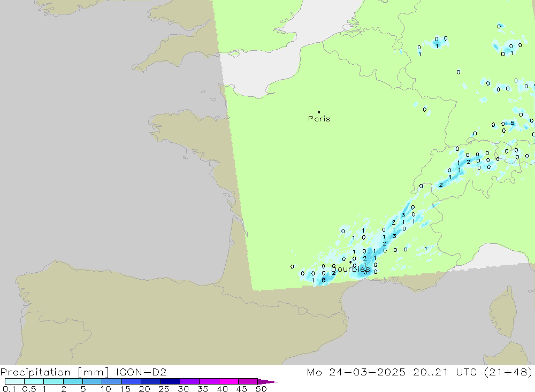
Task: Click the legend label 50
Action: [x=261, y=389]
